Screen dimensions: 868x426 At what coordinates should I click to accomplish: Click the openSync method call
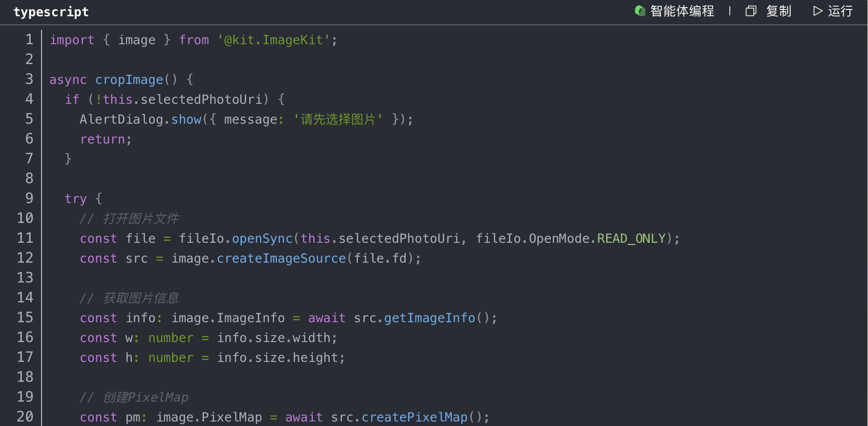[262, 239]
